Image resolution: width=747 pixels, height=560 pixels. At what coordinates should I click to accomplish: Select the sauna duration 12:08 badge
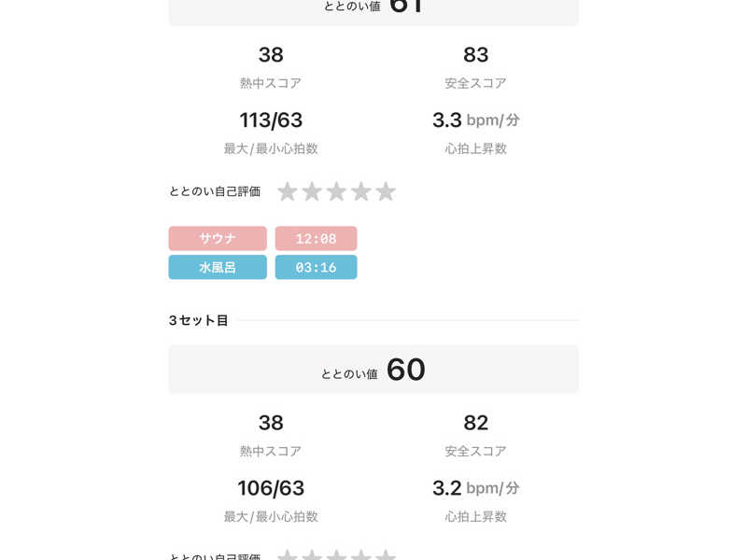[x=316, y=239]
